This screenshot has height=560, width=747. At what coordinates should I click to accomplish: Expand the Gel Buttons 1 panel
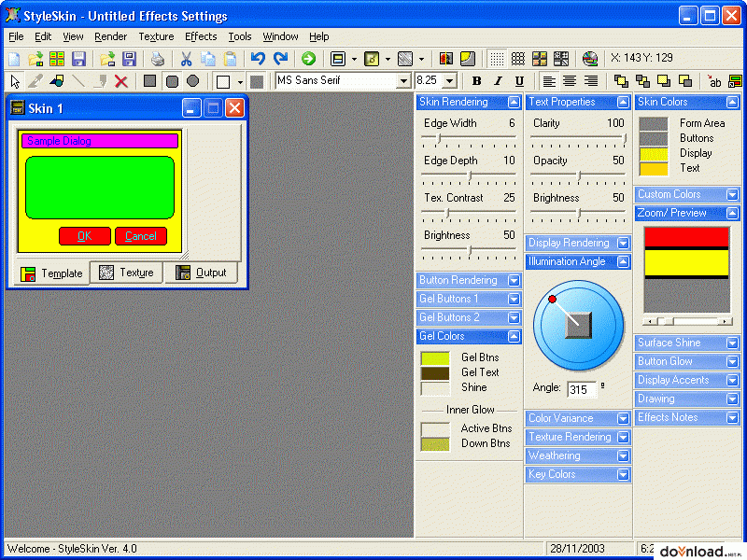pos(514,299)
